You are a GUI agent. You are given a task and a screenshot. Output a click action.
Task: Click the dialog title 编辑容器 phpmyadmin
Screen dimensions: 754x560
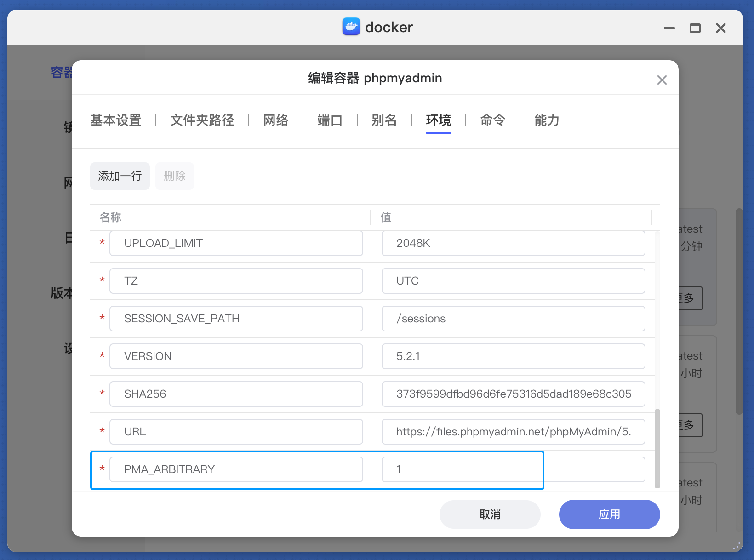tap(375, 78)
